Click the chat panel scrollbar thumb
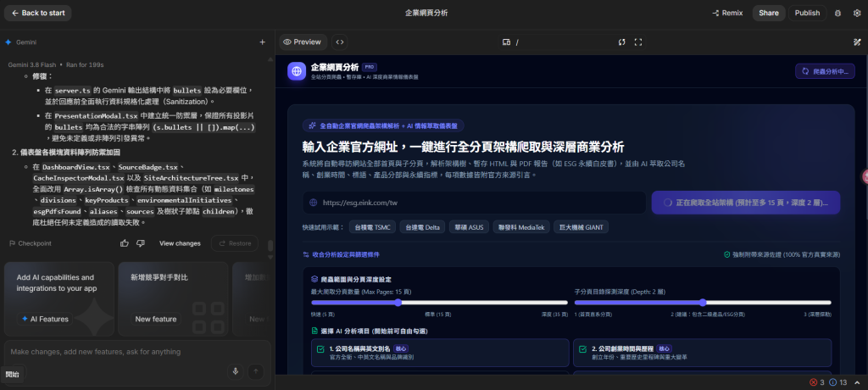The image size is (868, 390). (270, 246)
